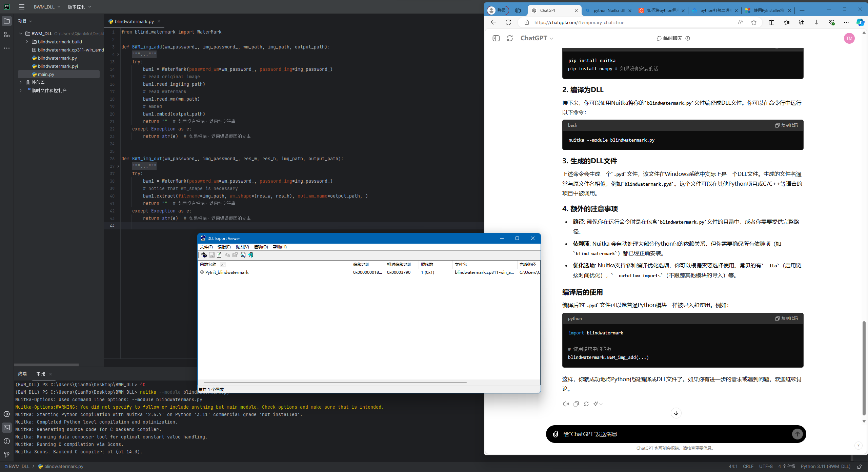Open the 帮助(H) menu in DLL Export Viewer
This screenshot has height=472, width=868.
click(280, 247)
